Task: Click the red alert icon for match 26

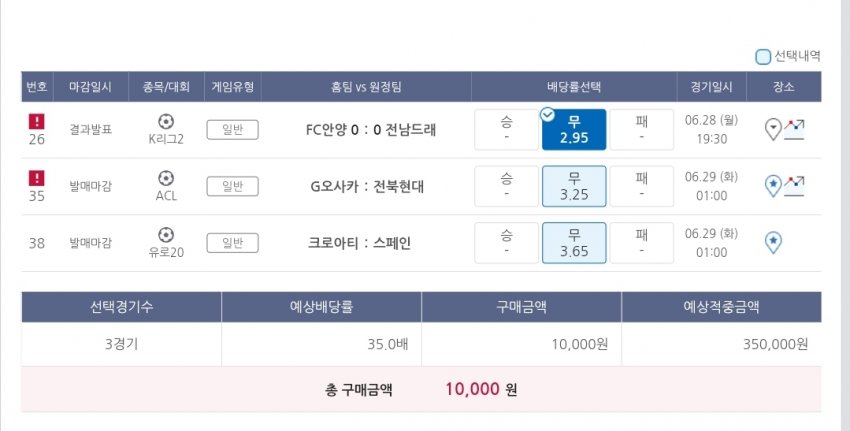Action: (37, 121)
